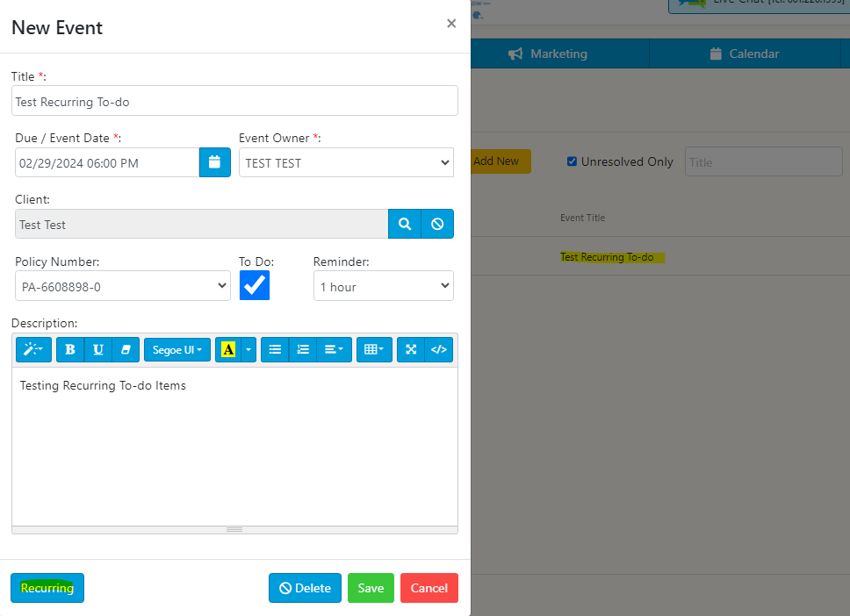
Task: Toggle bold formatting in the Description editor
Action: 69,349
